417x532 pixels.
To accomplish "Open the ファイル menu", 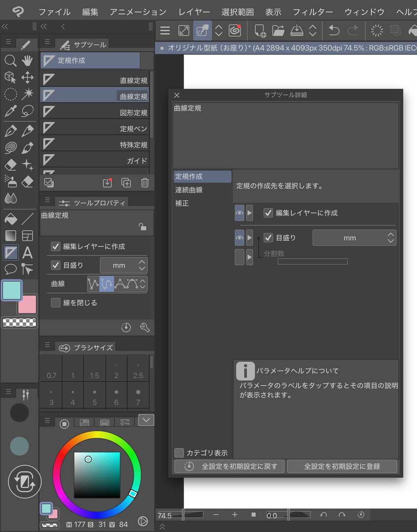I will (x=55, y=12).
